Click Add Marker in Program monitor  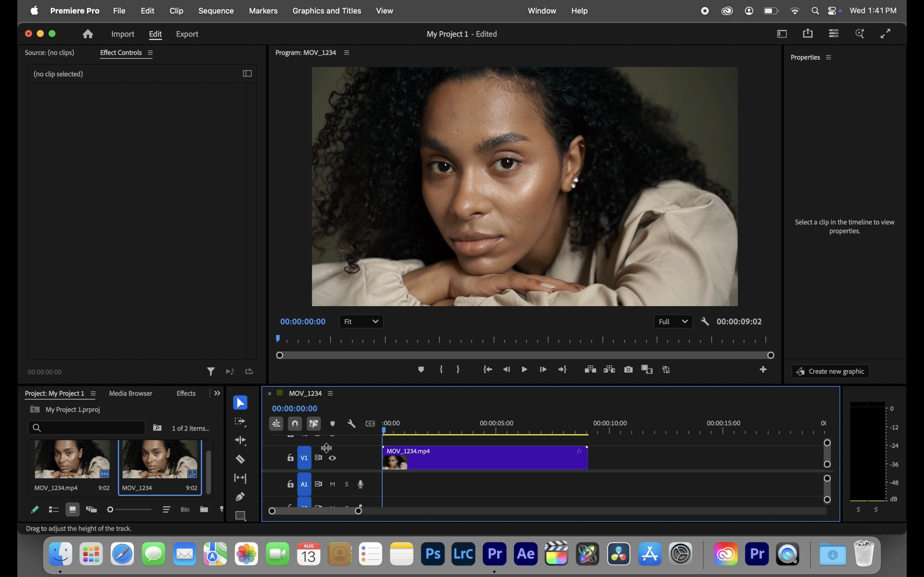pyautogui.click(x=421, y=369)
